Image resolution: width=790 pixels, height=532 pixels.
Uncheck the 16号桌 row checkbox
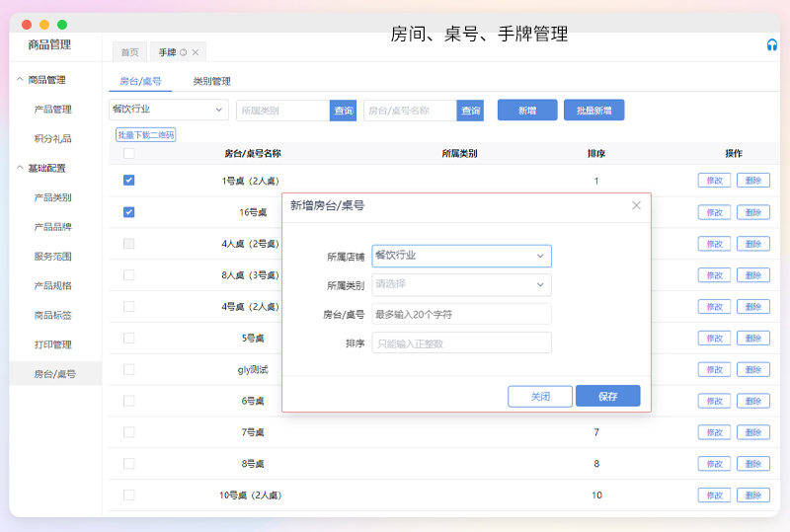tap(128, 212)
